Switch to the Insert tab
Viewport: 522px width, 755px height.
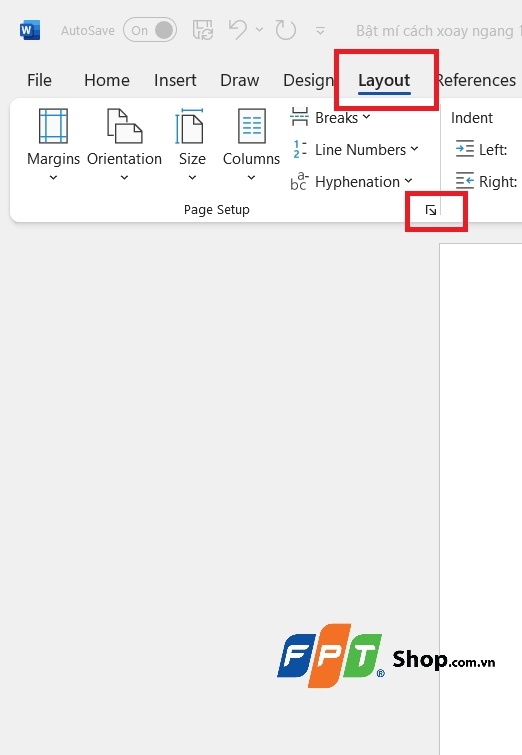(x=175, y=80)
